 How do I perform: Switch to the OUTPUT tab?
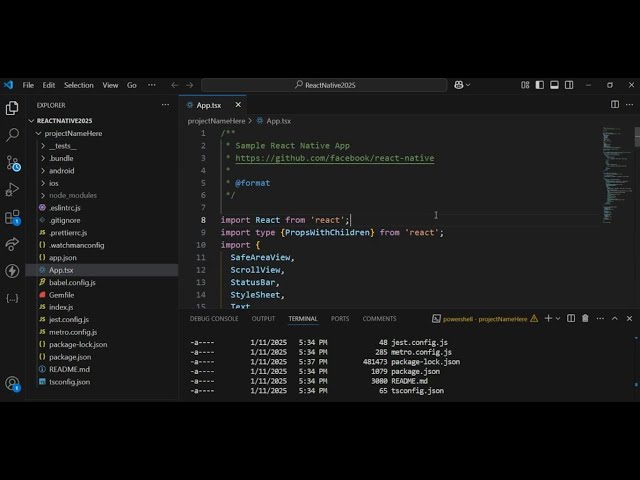[263, 318]
